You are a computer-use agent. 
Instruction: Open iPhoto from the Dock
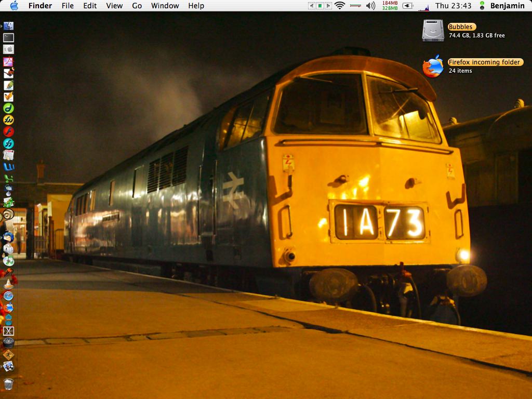[8, 366]
